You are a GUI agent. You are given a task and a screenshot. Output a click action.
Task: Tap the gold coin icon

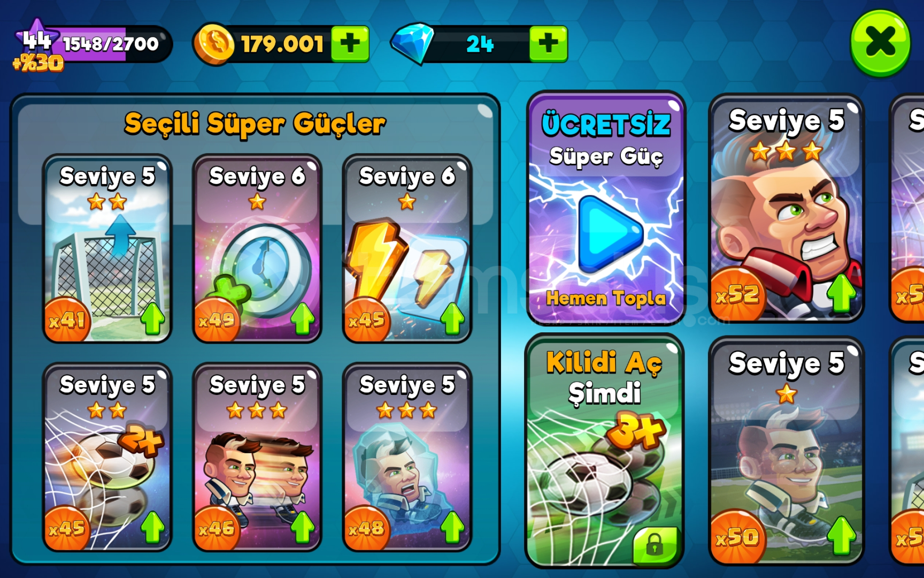214,44
